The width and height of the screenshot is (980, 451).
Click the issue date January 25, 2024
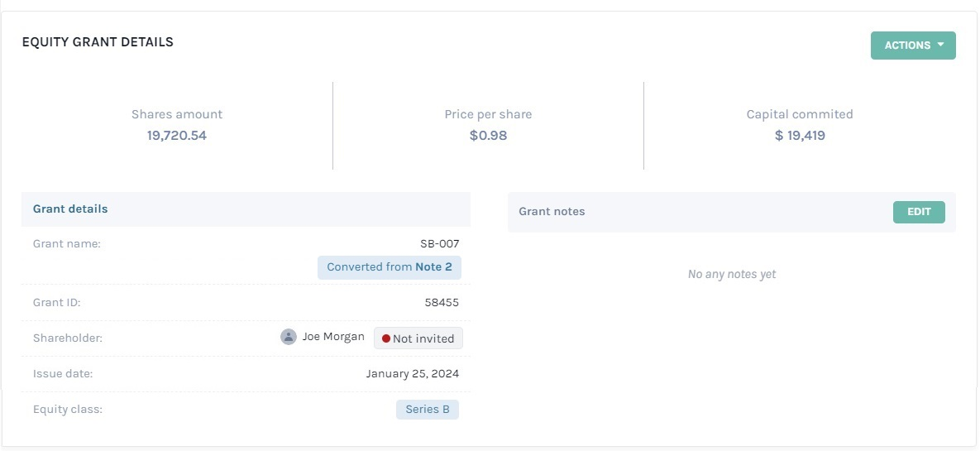pyautogui.click(x=413, y=374)
